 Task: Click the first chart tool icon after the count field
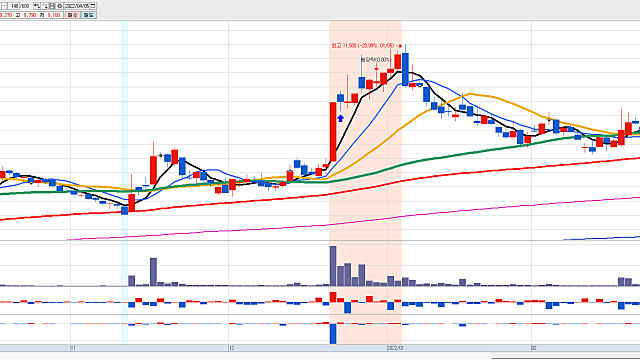37,6
